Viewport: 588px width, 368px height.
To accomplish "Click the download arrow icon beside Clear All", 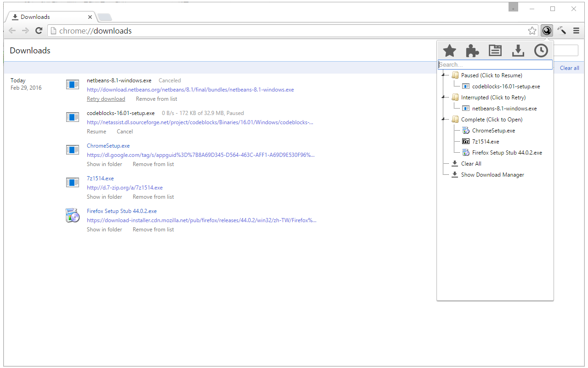I will [455, 163].
